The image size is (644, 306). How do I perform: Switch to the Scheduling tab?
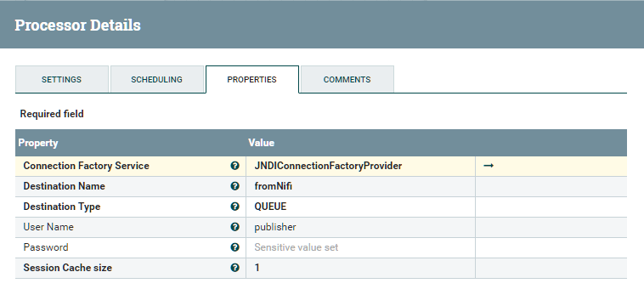click(157, 79)
